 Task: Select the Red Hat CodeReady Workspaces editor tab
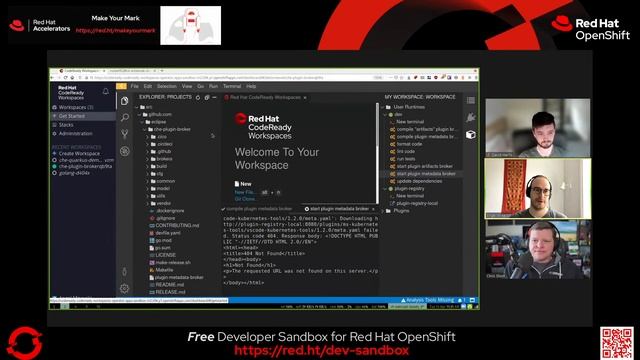265,98
